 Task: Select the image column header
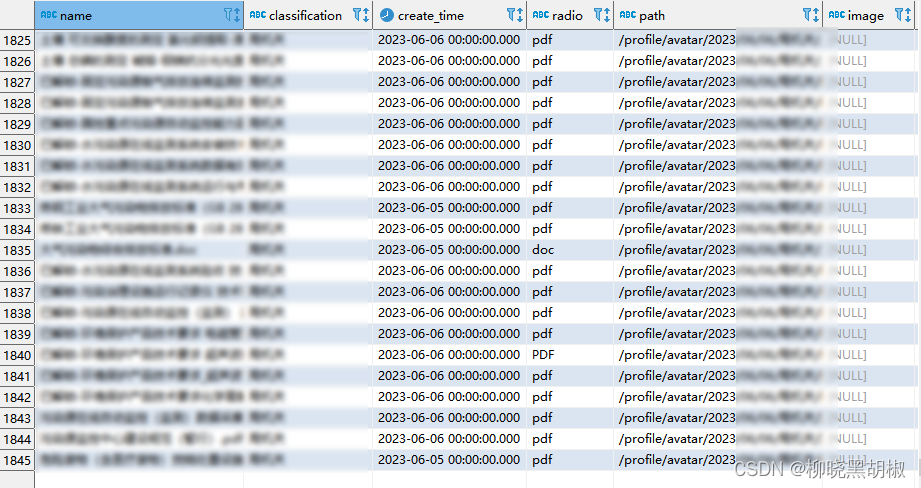point(869,15)
